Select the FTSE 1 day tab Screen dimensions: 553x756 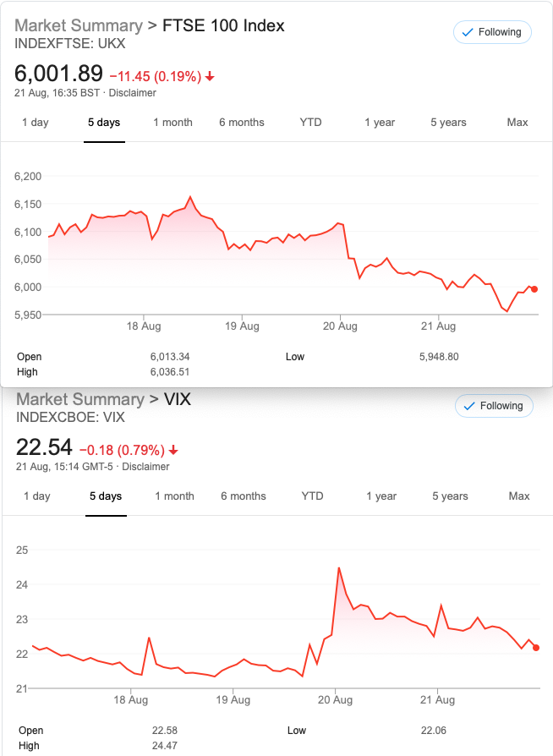tap(36, 123)
